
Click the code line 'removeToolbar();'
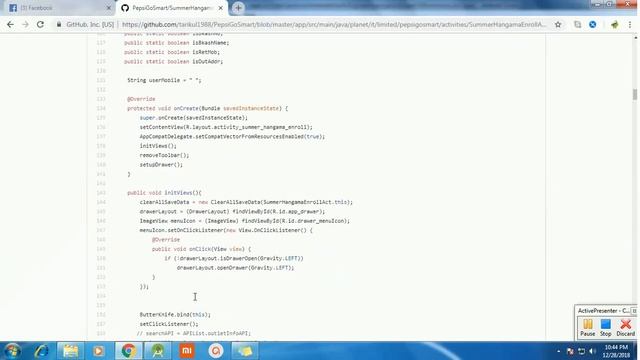[164, 155]
